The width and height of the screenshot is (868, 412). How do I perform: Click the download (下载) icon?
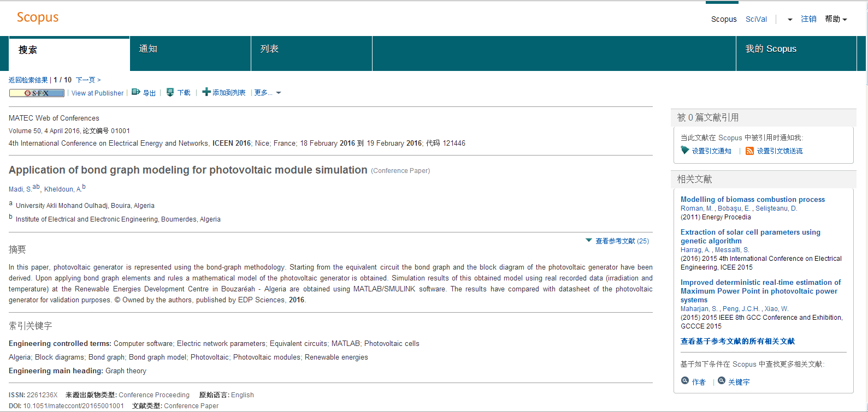(170, 92)
